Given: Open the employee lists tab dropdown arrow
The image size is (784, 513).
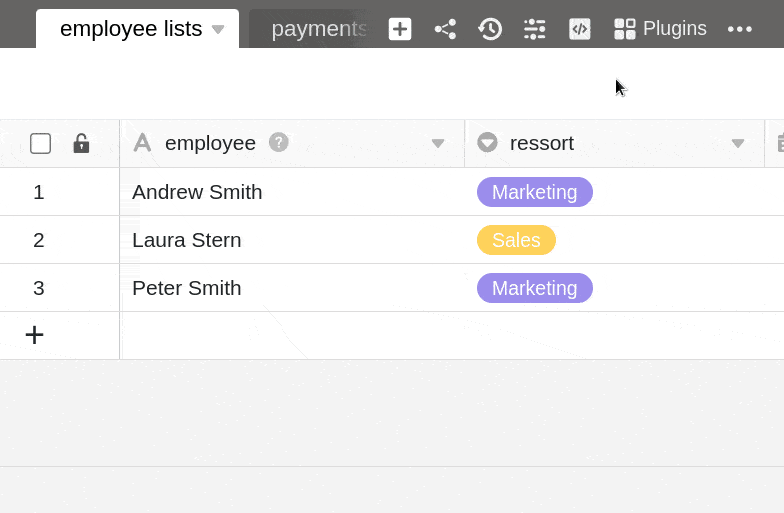Looking at the screenshot, I should coord(218,29).
